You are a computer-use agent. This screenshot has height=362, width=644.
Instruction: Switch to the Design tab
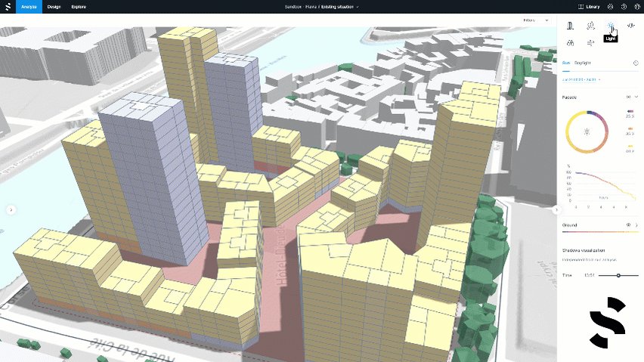tap(54, 7)
